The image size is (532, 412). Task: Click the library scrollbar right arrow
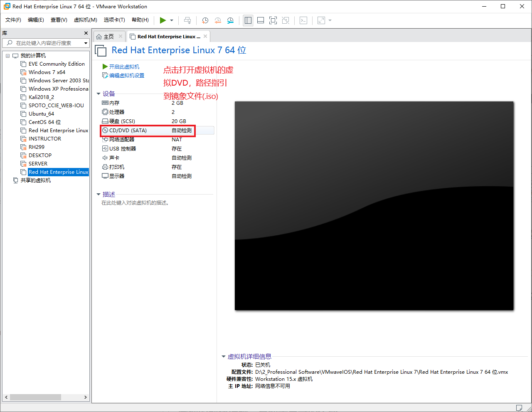(x=86, y=397)
